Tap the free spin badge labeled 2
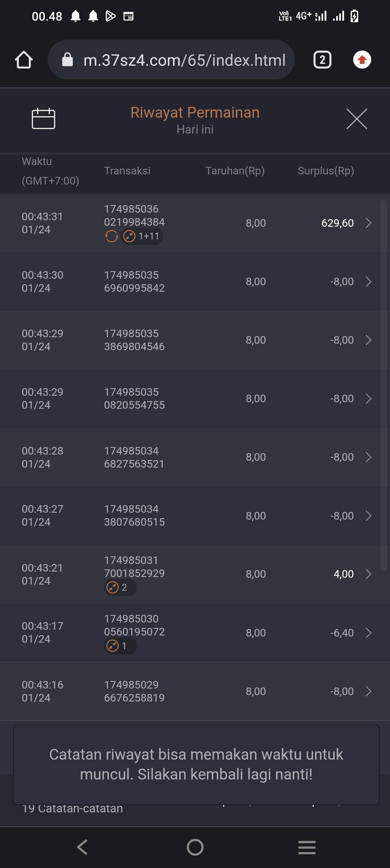The width and height of the screenshot is (390, 868). point(120,587)
